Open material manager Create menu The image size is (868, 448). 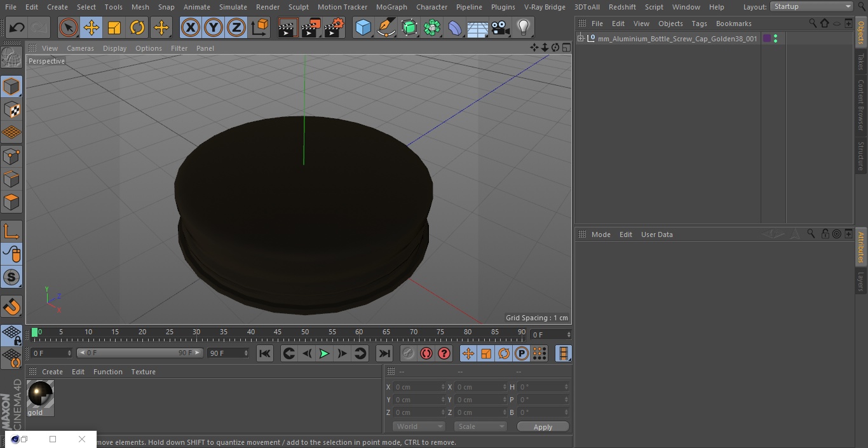tap(52, 372)
